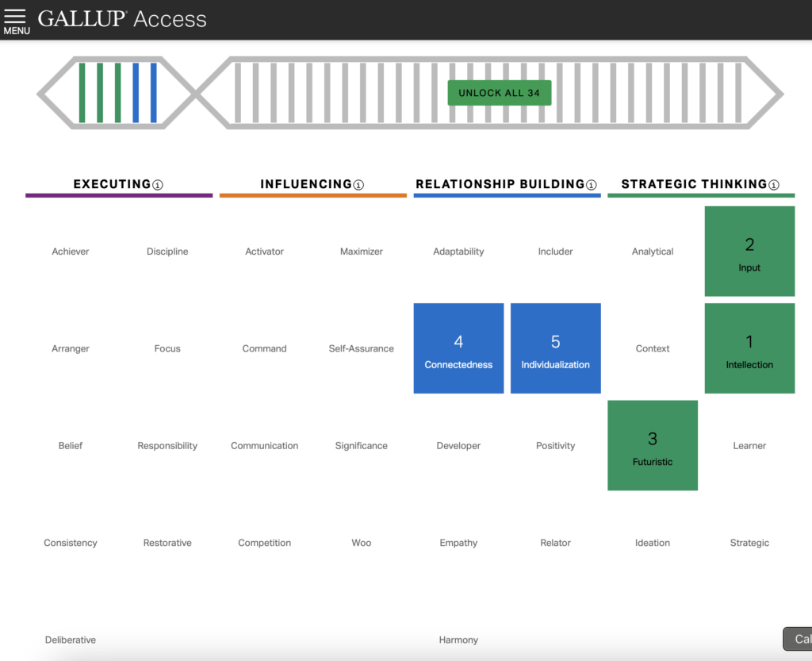Image resolution: width=812 pixels, height=661 pixels.
Task: Click the Achiever theme label
Action: (x=71, y=252)
